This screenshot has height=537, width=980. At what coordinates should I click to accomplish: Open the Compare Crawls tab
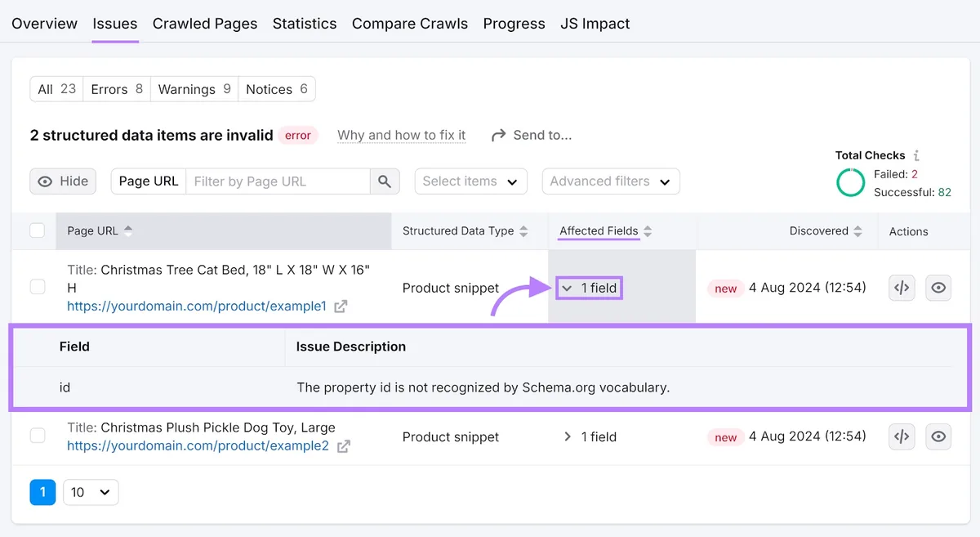[x=410, y=24]
